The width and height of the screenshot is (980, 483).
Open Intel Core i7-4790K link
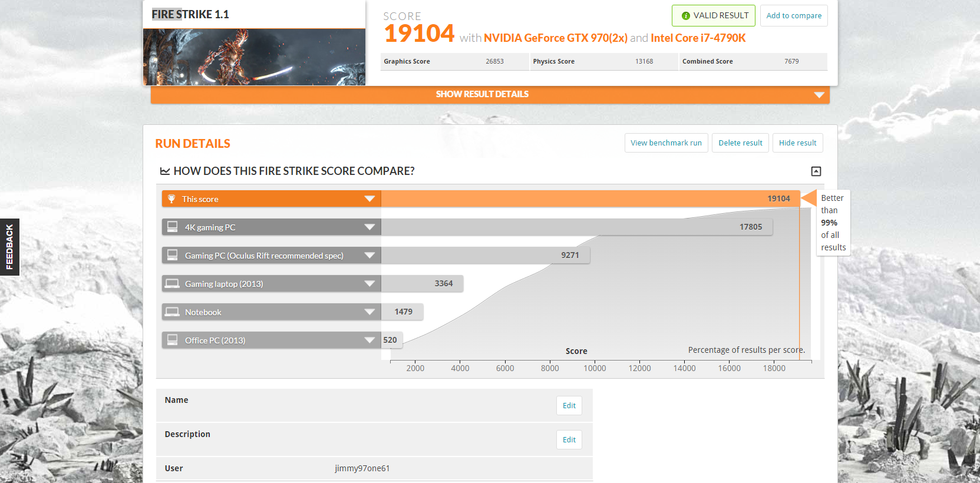pos(698,38)
